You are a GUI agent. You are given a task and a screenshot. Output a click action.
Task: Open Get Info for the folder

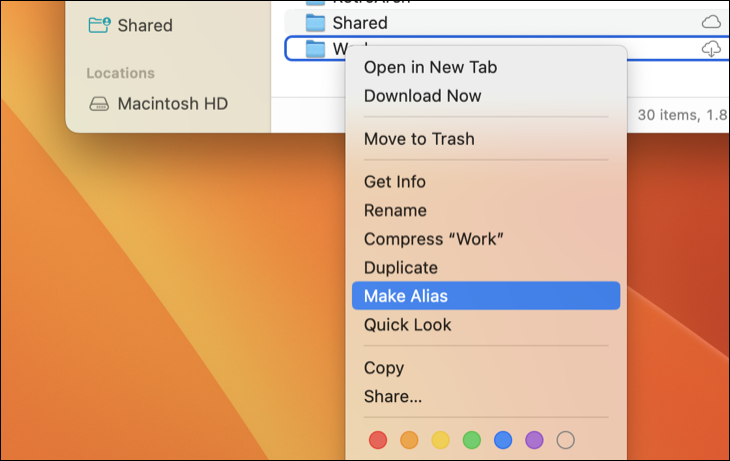pos(394,182)
